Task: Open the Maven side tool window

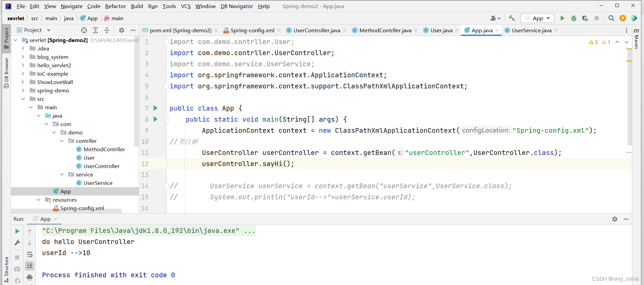Action: click(636, 39)
